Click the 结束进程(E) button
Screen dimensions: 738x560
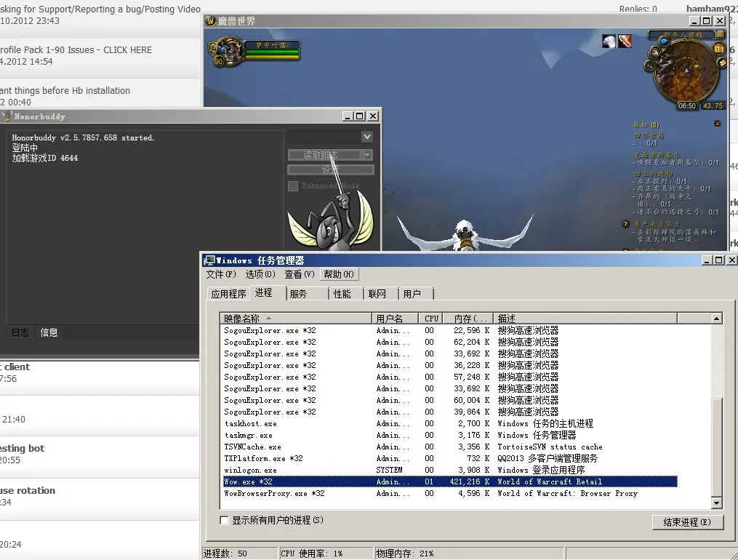pos(687,522)
